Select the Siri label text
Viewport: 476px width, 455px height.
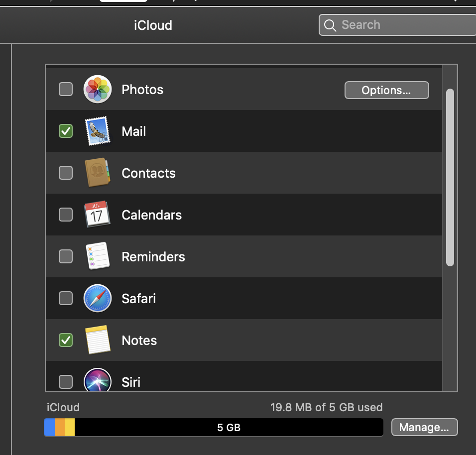(131, 382)
